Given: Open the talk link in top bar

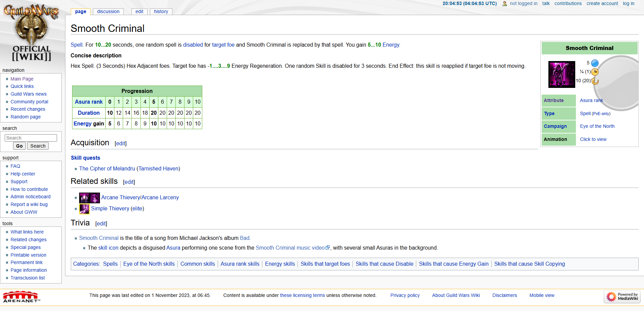Looking at the screenshot, I should 546,3.
